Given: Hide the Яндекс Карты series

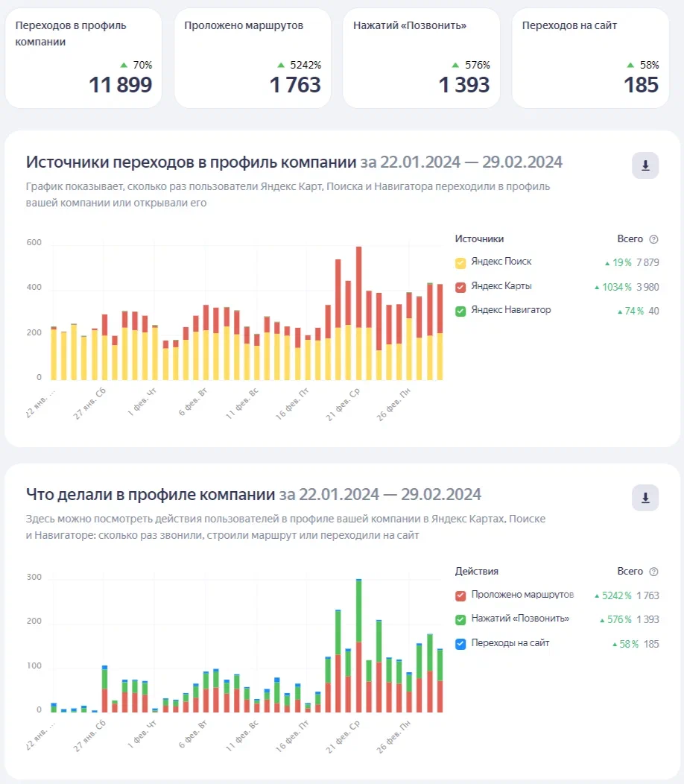Looking at the screenshot, I should [460, 287].
